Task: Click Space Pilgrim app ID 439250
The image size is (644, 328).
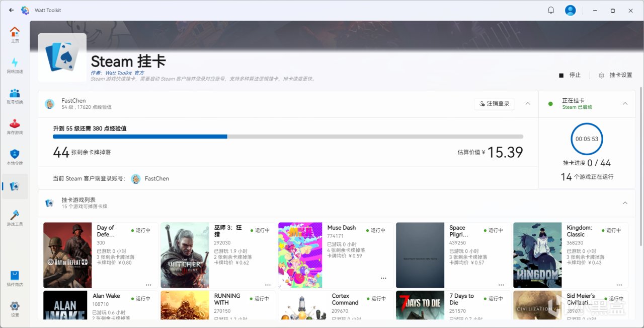Action: (x=457, y=243)
